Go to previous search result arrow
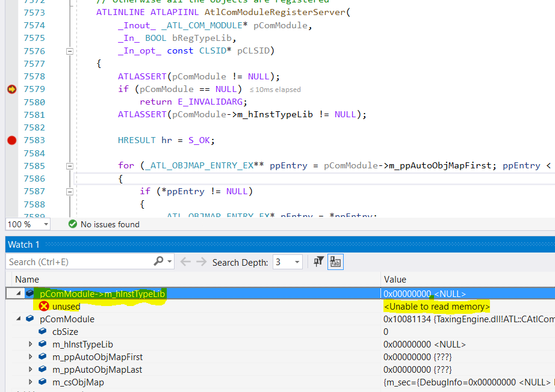The height and width of the screenshot is (392, 555). [185, 262]
